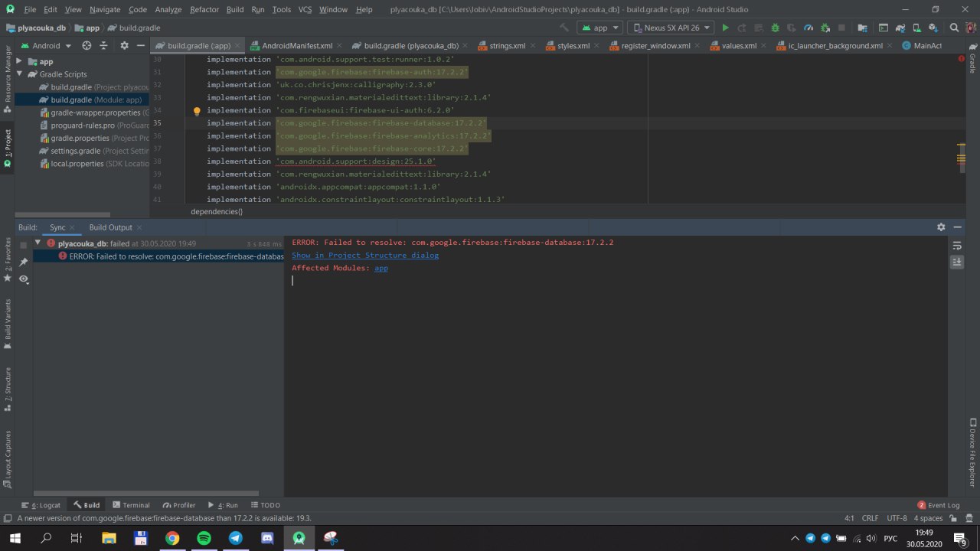The image size is (980, 551).
Task: Open the Terminal tool window
Action: point(131,505)
